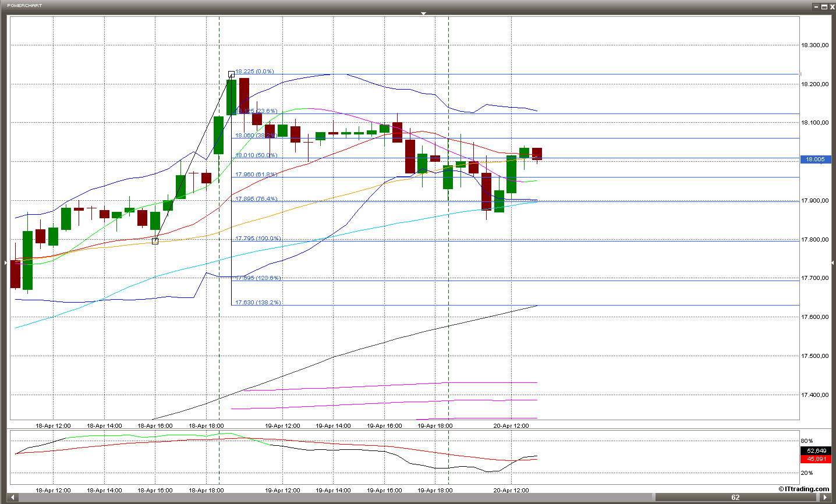The image size is (836, 504).
Task: Click the scrollbar thumb labeled 62
Action: coord(736,498)
